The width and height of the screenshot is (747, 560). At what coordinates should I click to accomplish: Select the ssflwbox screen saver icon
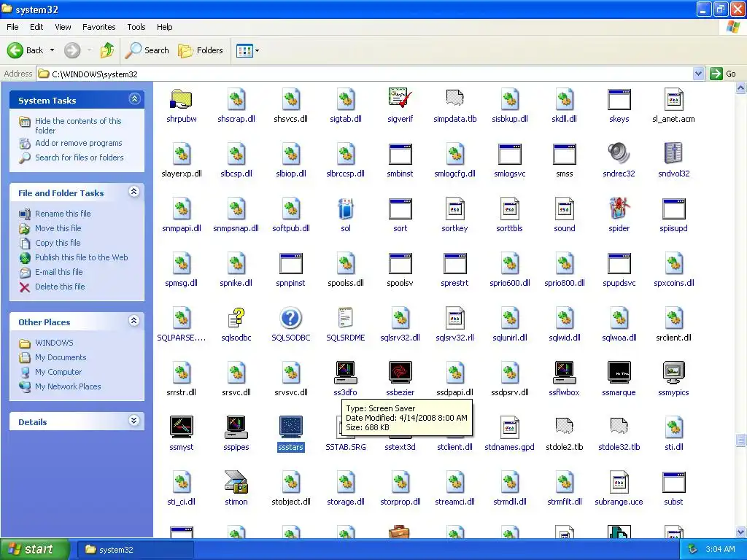pyautogui.click(x=565, y=373)
